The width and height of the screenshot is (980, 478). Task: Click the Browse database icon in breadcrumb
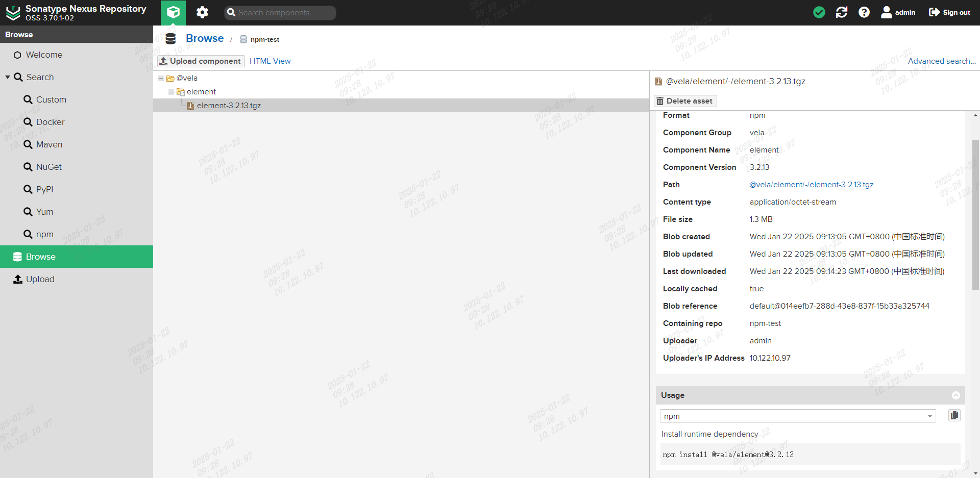click(x=170, y=39)
